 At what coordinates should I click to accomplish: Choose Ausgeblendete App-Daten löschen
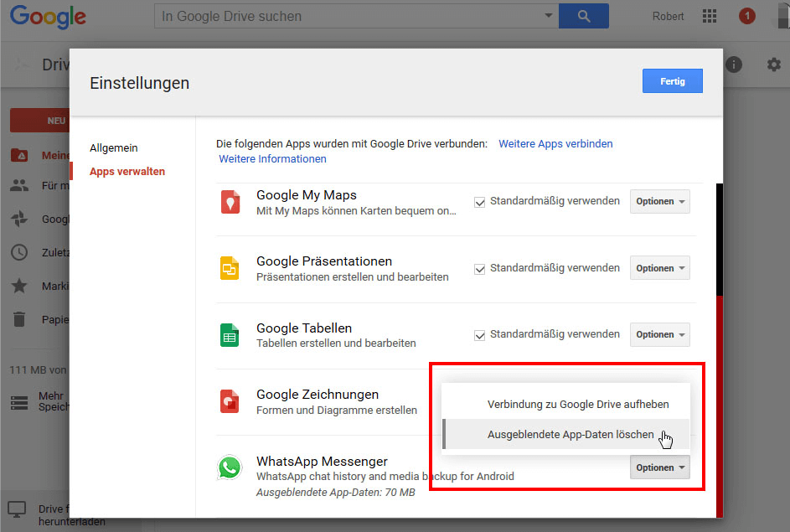click(571, 434)
